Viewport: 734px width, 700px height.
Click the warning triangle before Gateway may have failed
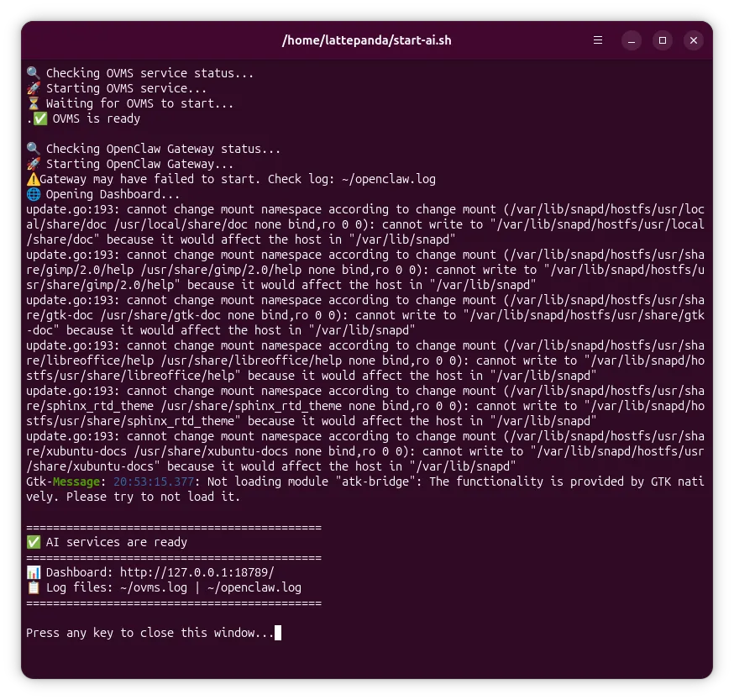(34, 179)
